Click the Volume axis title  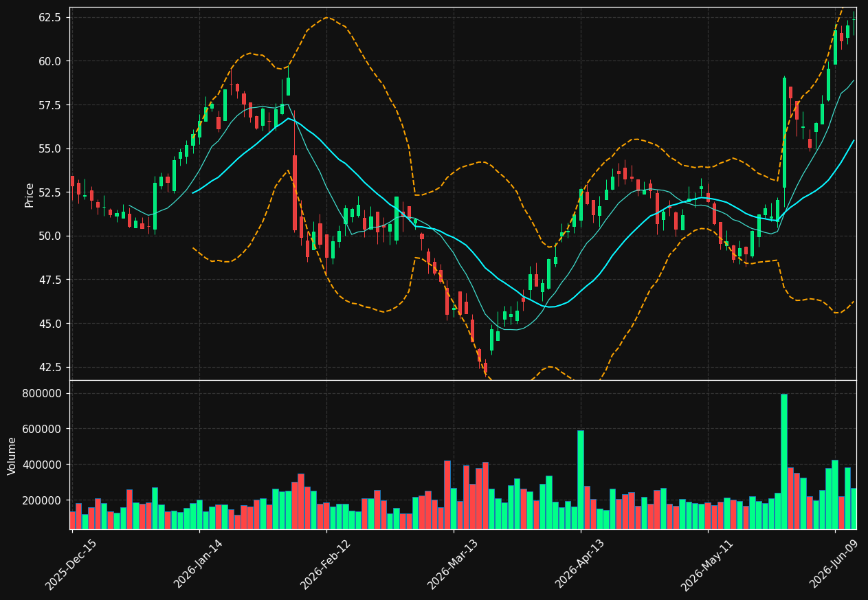pyautogui.click(x=12, y=456)
